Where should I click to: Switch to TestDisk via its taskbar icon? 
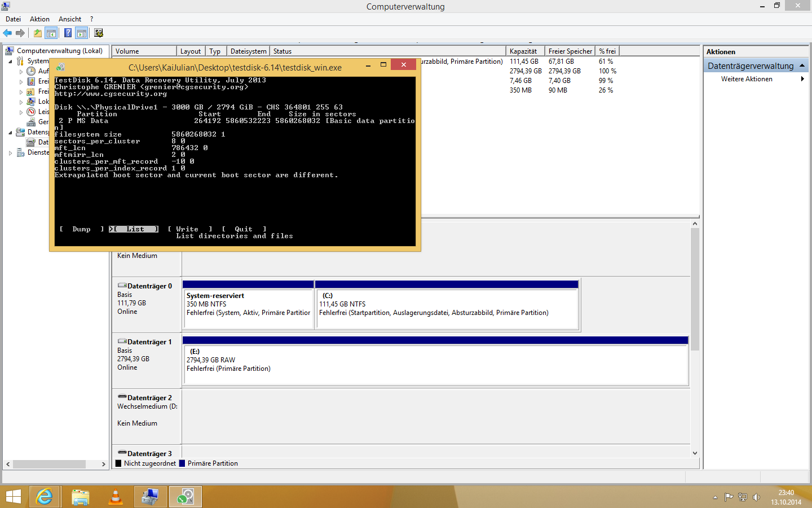185,497
